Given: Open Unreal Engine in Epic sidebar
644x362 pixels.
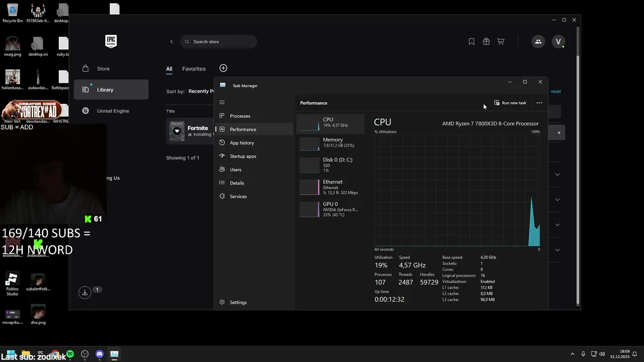Looking at the screenshot, I should point(111,111).
